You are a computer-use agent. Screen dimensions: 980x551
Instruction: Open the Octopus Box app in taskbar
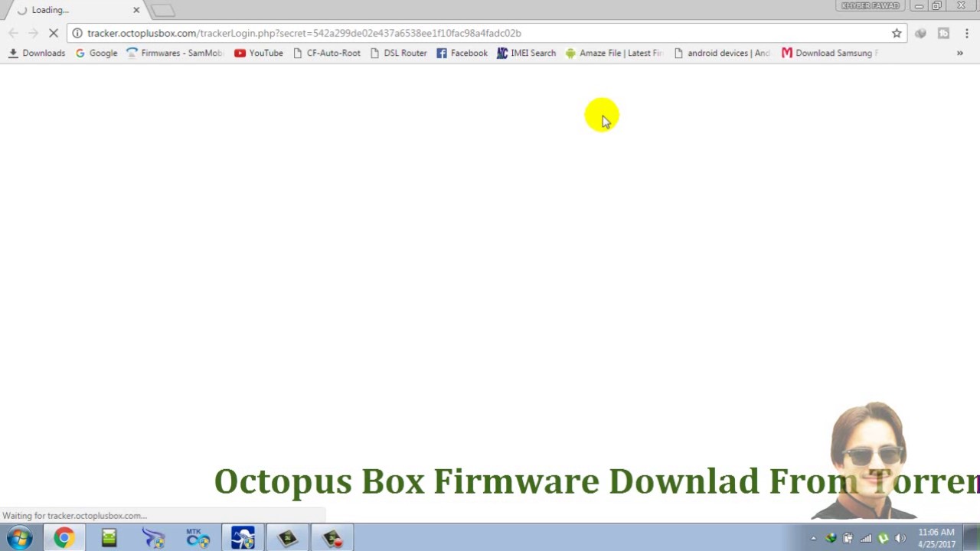click(x=243, y=538)
